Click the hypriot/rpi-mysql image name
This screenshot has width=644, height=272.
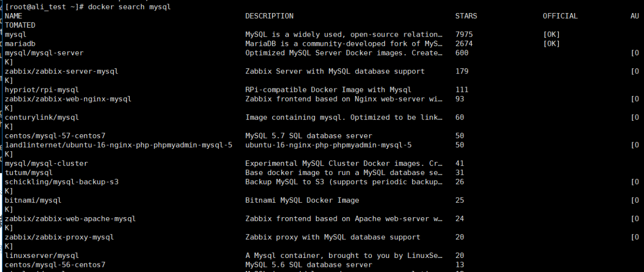(x=42, y=89)
